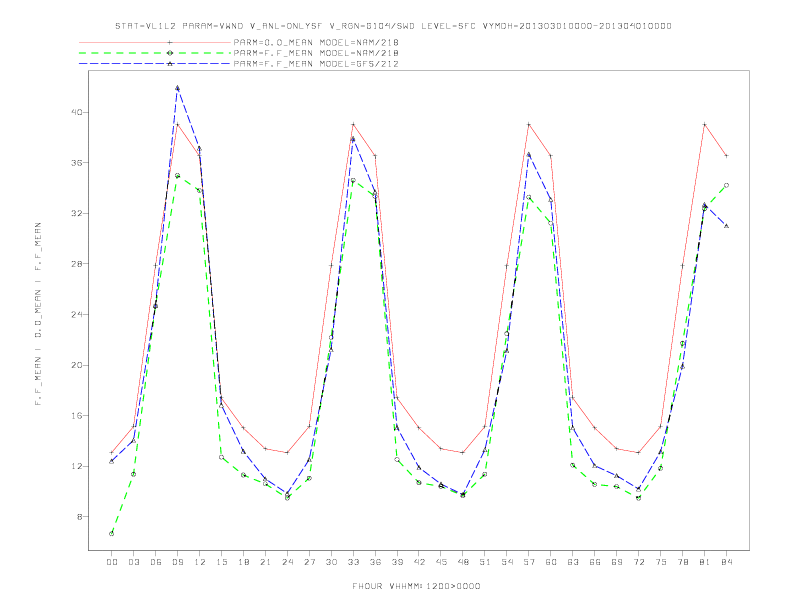
Task: Click x-axis tick label 66
Action: (x=595, y=562)
